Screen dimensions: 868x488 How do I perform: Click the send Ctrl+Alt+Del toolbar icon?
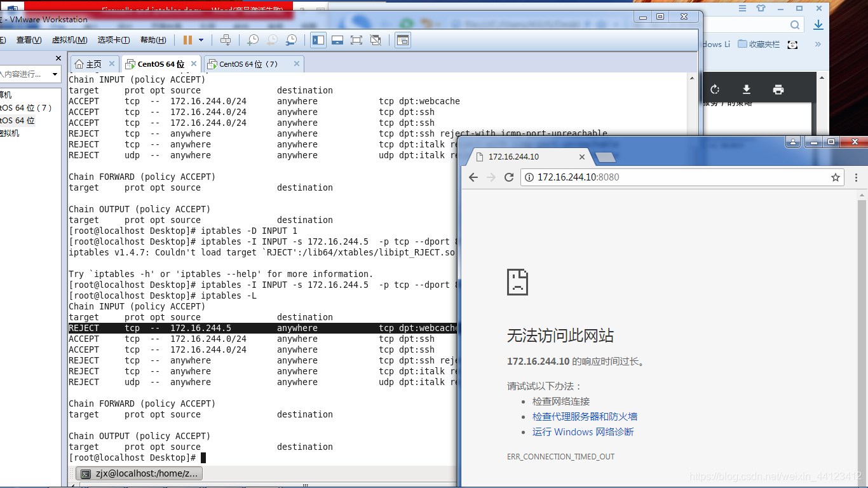click(226, 40)
